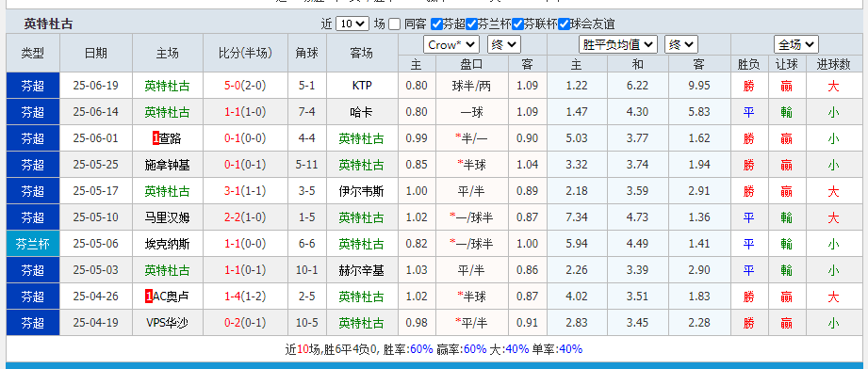The width and height of the screenshot is (868, 369).
Task: Click handicap 一球 in 哈卡 row
Action: pyautogui.click(x=471, y=112)
